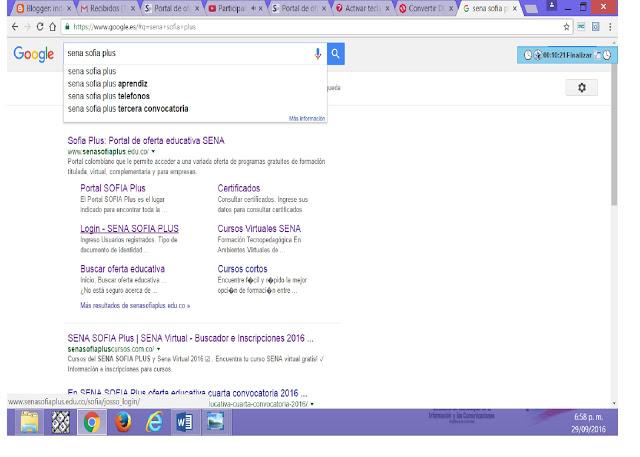The image size is (640, 457).
Task: Open search settings gear icon
Action: 582,87
